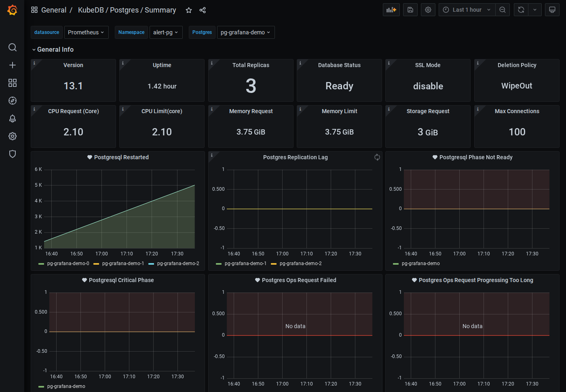This screenshot has width=566, height=392.
Task: Open dashboard settings gear in top bar
Action: tap(428, 10)
